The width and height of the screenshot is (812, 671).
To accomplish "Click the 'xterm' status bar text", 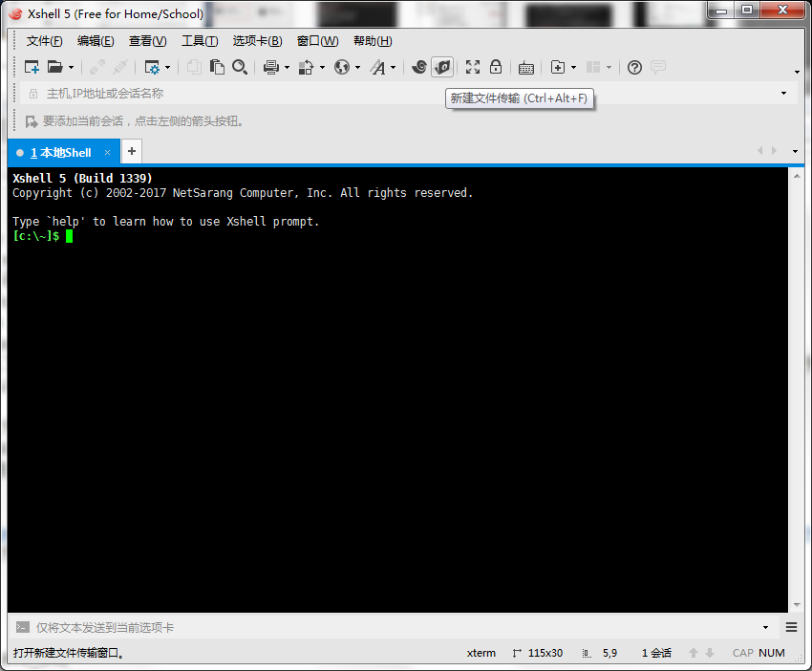I will coord(481,653).
